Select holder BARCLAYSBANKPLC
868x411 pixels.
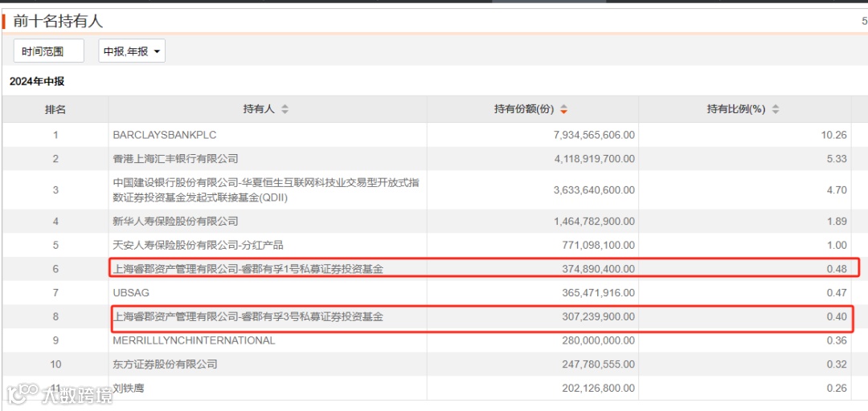pos(164,134)
